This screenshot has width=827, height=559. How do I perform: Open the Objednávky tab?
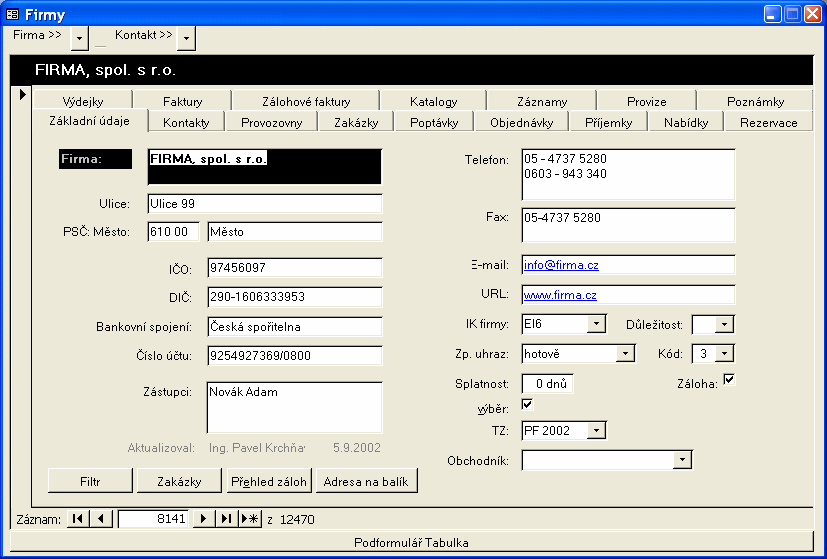521,122
